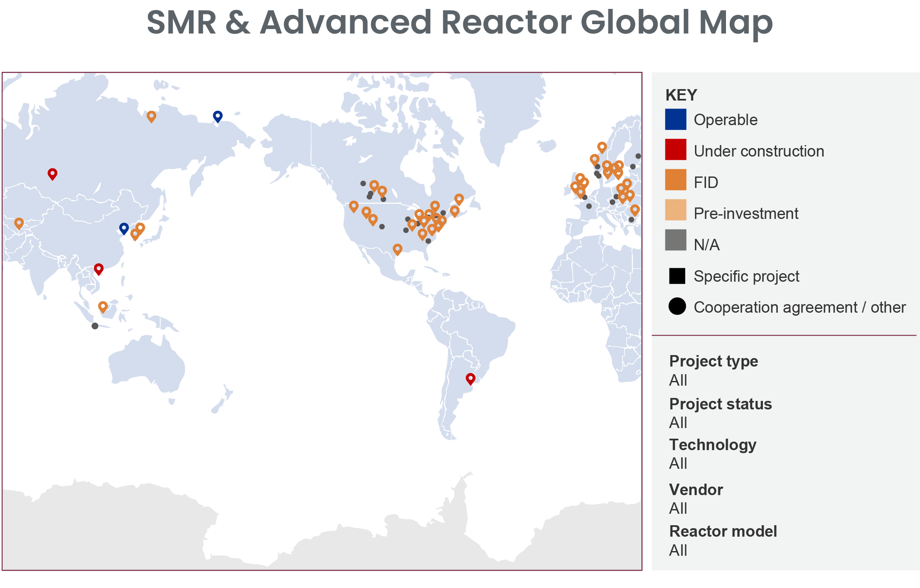Click the orange pin in Indonesia Borneo
The width and height of the screenshot is (920, 588).
(x=103, y=306)
